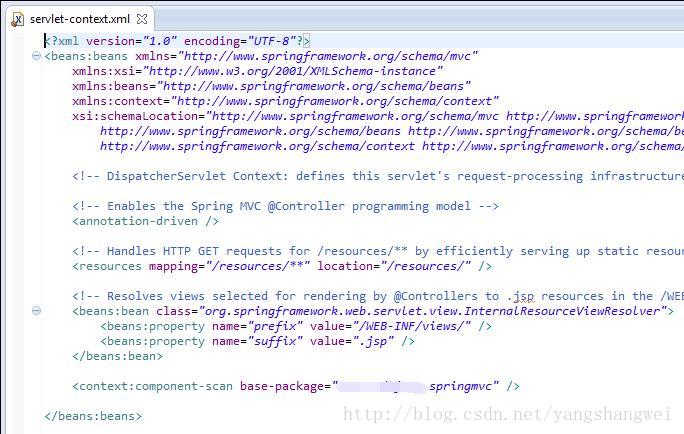
Task: Click the Handles HTTP GET requests comment
Action: [378, 251]
